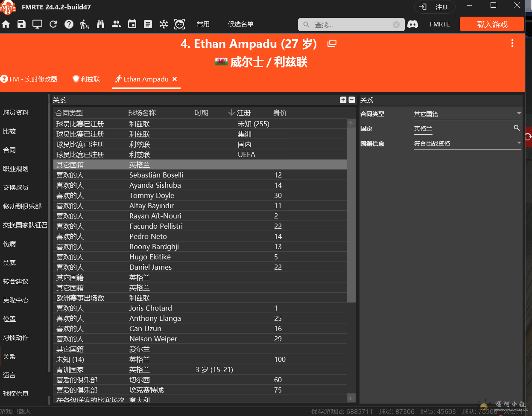Click the 身价 column header
Image resolution: width=532 pixels, height=416 pixels.
click(x=280, y=113)
